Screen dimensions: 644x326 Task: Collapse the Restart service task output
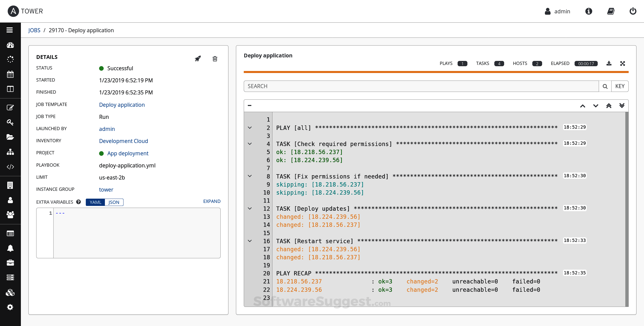tap(250, 241)
